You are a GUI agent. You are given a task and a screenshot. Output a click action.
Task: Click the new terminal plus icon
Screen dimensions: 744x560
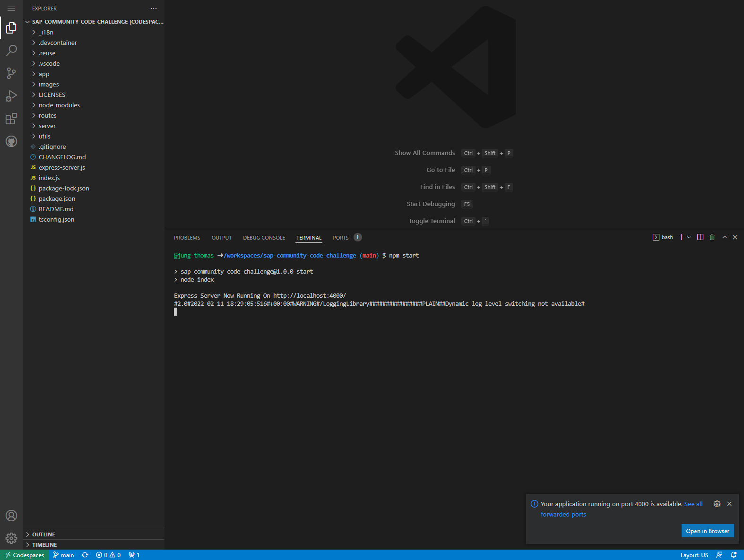click(681, 237)
